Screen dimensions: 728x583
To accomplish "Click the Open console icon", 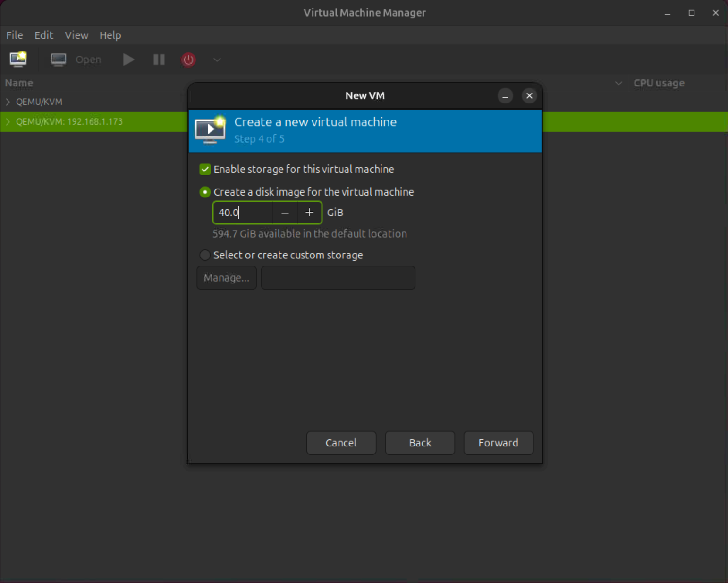I will pyautogui.click(x=58, y=60).
